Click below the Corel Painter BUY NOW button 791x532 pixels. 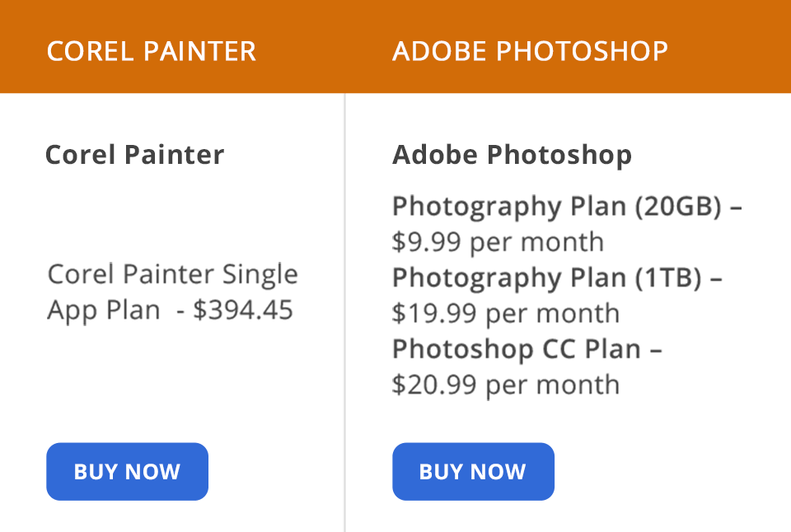click(127, 519)
